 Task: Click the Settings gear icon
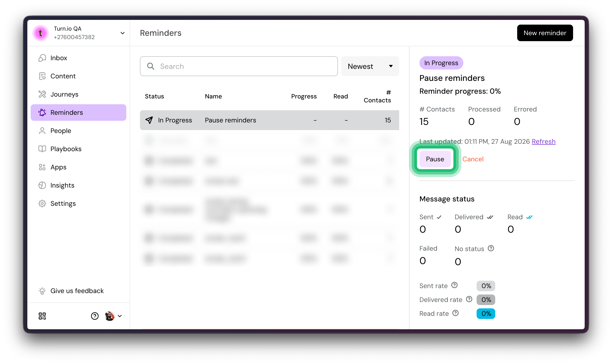(42, 204)
